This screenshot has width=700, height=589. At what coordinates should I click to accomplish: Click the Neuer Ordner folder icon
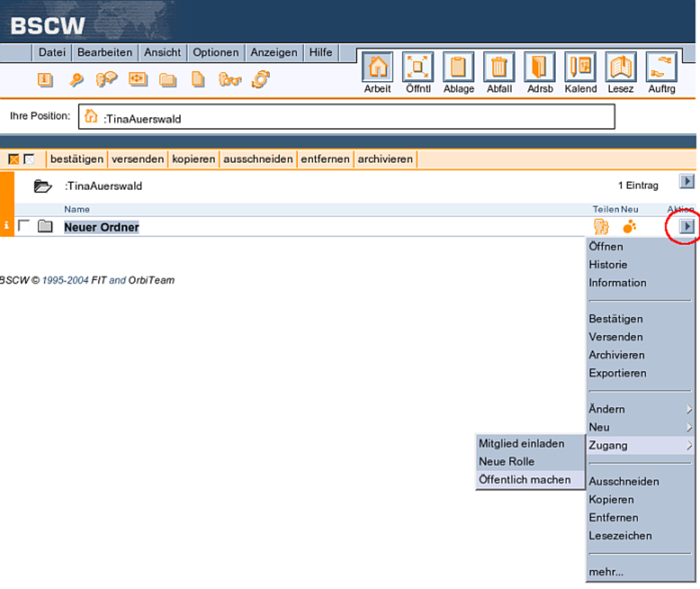click(x=45, y=226)
